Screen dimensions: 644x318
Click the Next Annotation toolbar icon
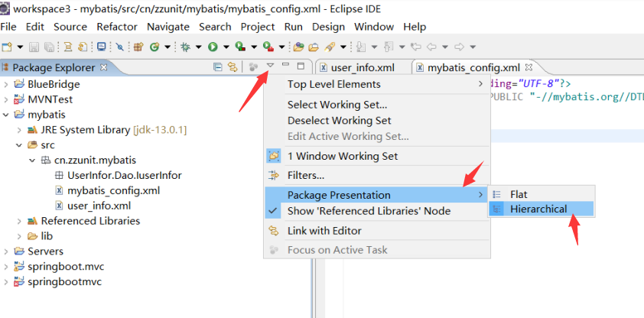pyautogui.click(x=360, y=47)
